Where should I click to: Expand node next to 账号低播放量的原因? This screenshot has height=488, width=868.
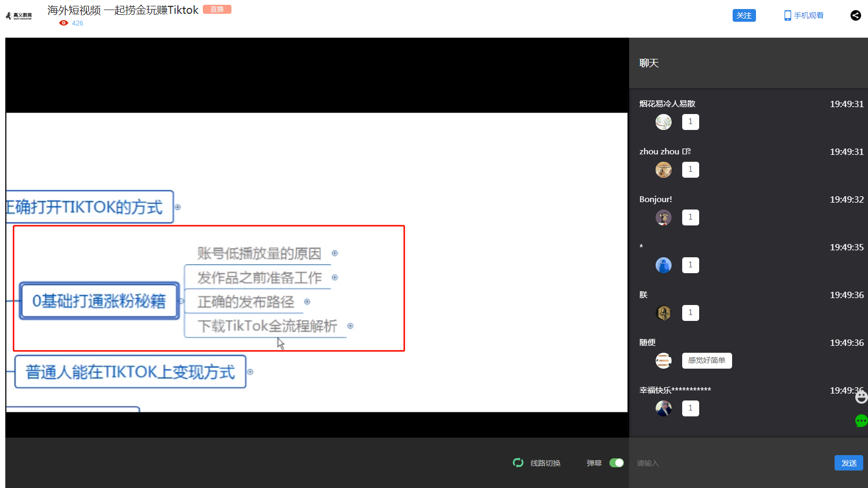coord(334,253)
